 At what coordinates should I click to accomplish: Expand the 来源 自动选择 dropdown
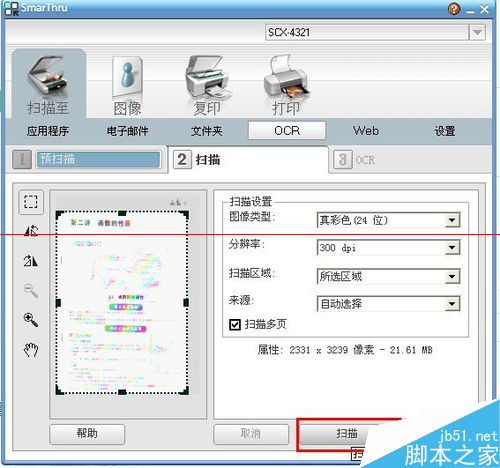point(452,304)
